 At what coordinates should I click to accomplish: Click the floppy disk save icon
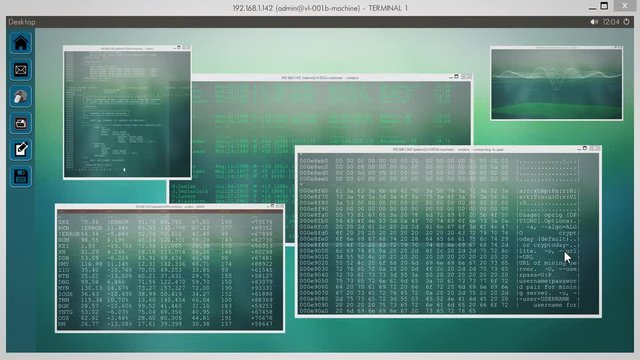click(x=20, y=176)
